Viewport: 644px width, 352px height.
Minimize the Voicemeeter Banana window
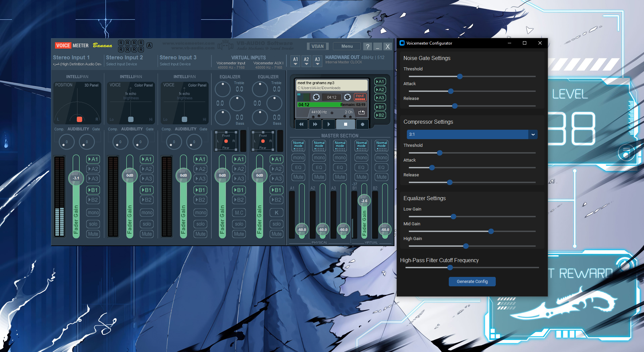tap(378, 47)
